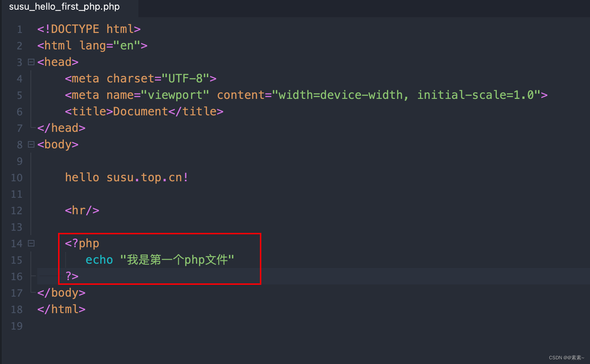Click the width=device-width content string
Viewport: 590px width, 364px height.
point(406,95)
